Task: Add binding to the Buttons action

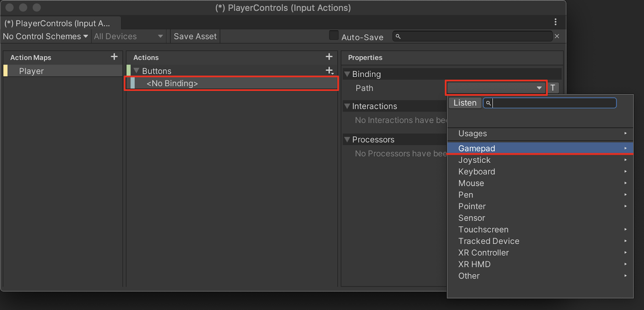Action: pyautogui.click(x=329, y=71)
